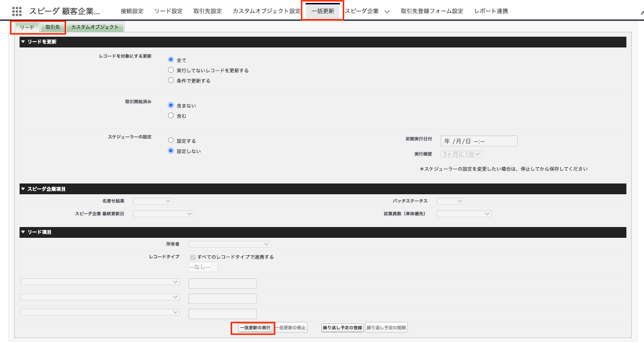Collapse the リード項目 section header
The height and width of the screenshot is (343, 644).
tap(23, 232)
